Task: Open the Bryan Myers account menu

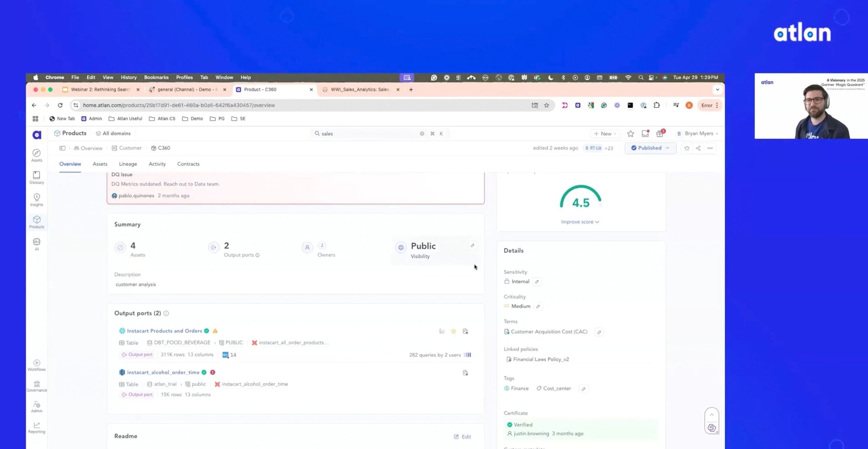Action: pos(698,134)
